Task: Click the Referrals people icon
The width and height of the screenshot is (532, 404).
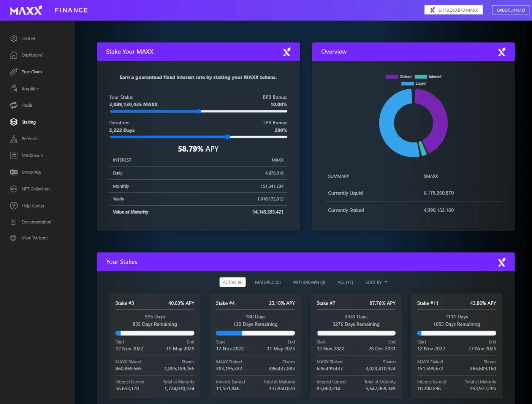Action: click(14, 139)
